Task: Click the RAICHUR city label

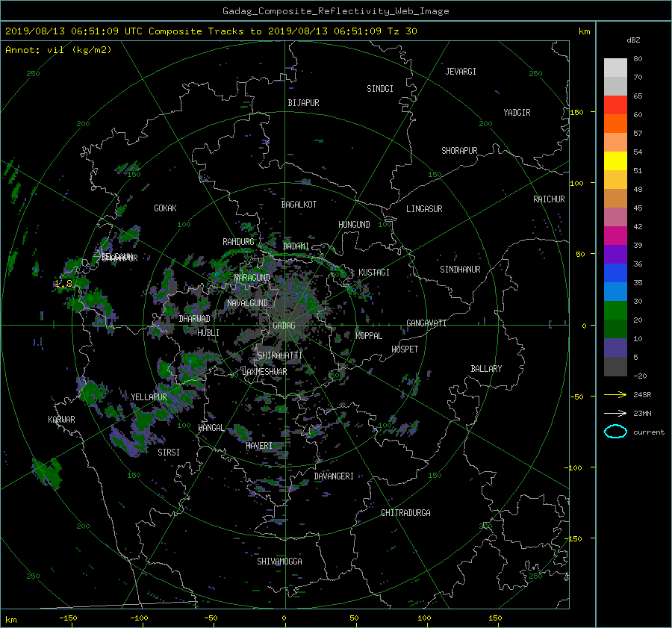Action: pyautogui.click(x=549, y=199)
